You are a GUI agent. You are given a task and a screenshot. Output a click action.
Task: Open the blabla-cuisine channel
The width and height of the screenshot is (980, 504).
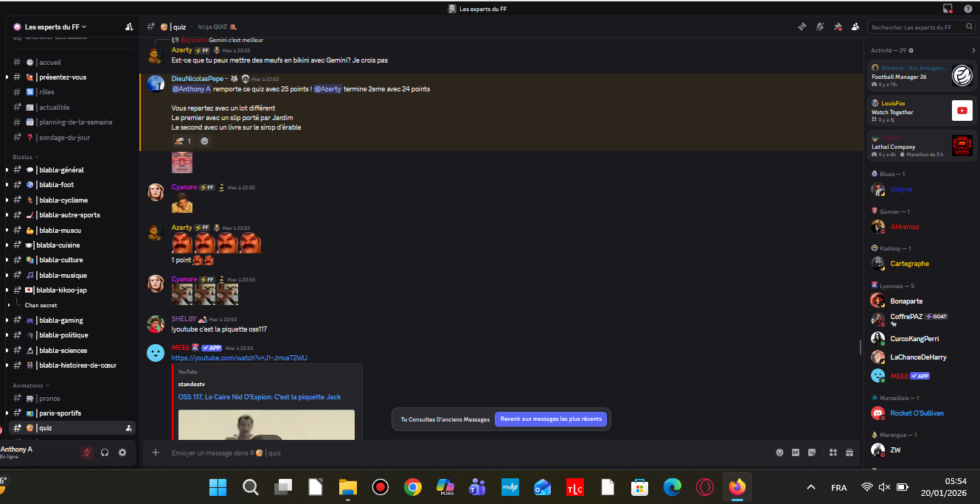72,245
